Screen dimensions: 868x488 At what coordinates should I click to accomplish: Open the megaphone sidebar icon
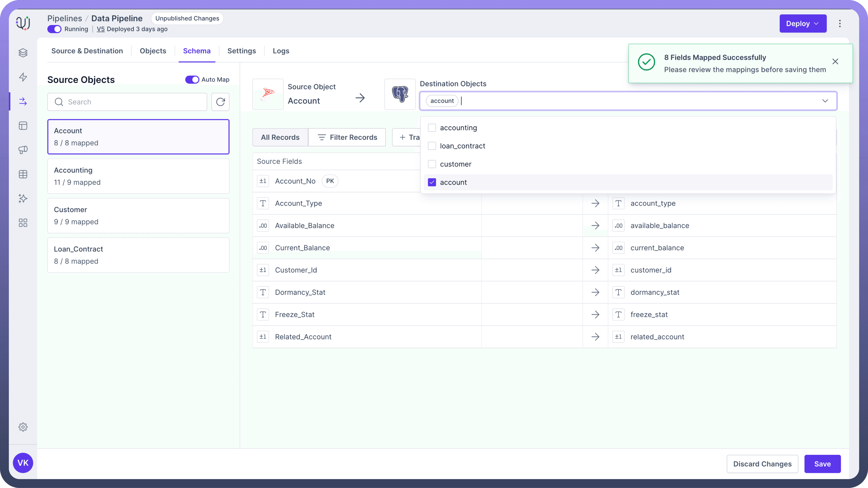click(x=23, y=150)
